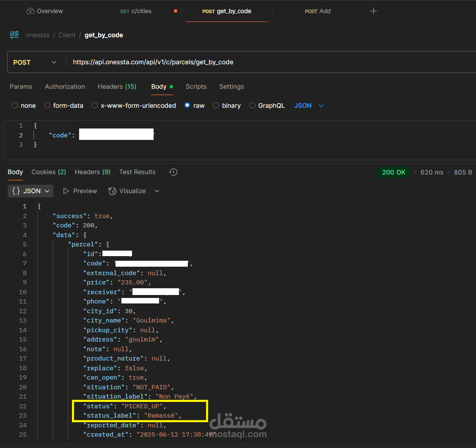
Task: Click the "success": true line
Action: (83, 216)
